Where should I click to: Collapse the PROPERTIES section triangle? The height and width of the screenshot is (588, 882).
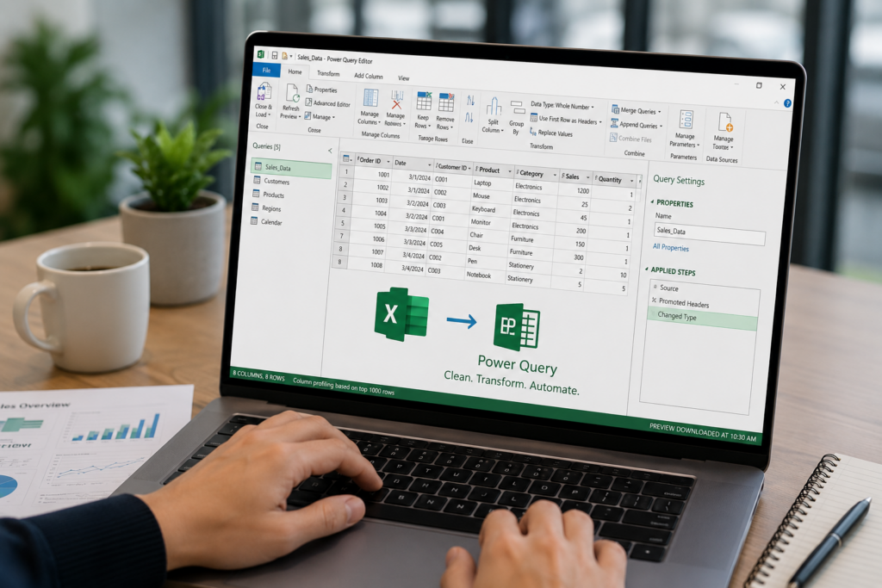[x=653, y=201]
